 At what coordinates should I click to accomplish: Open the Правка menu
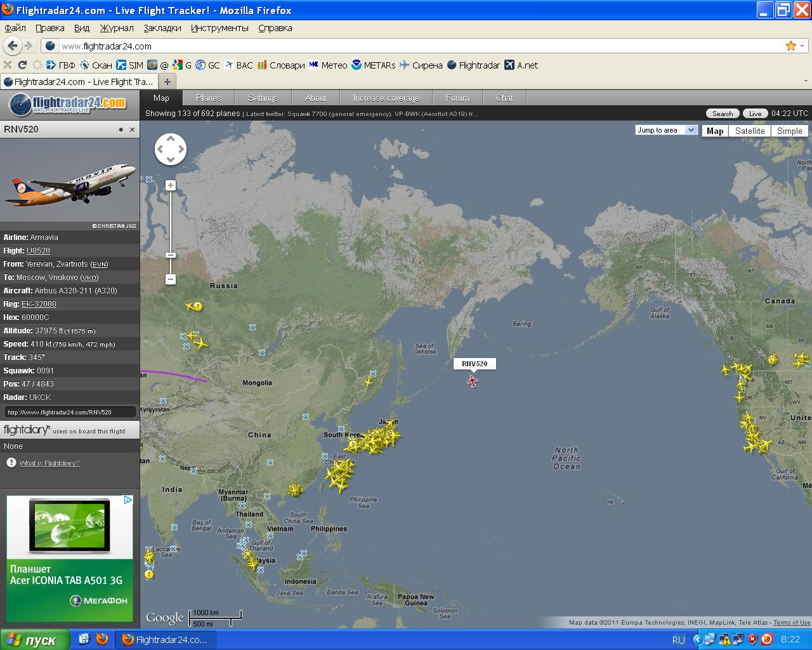click(50, 28)
